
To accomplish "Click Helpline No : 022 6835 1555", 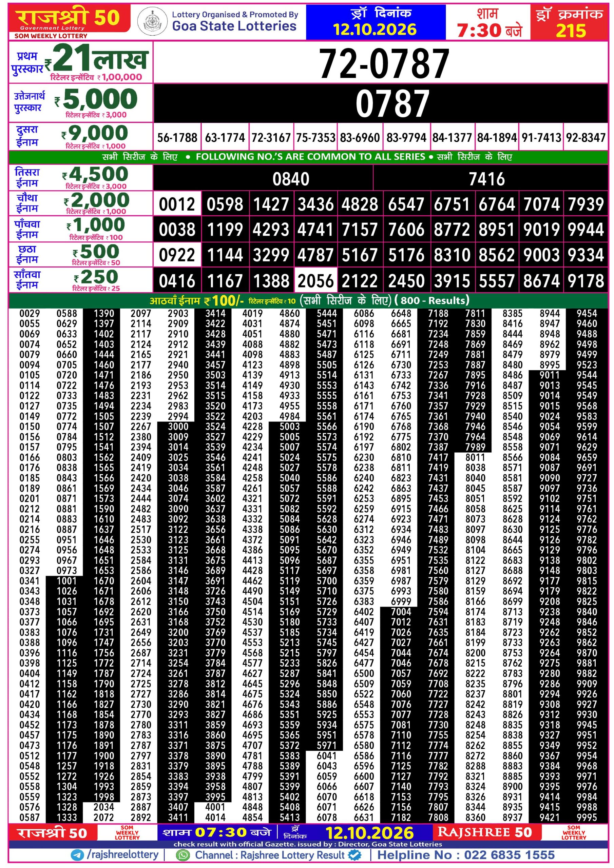I will tap(466, 855).
